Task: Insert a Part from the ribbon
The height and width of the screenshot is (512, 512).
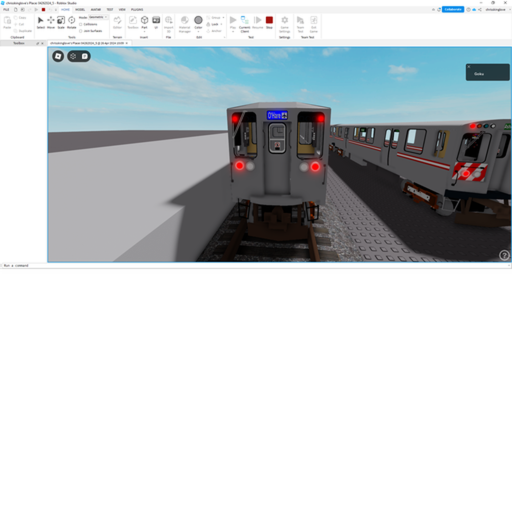Action: click(x=144, y=22)
